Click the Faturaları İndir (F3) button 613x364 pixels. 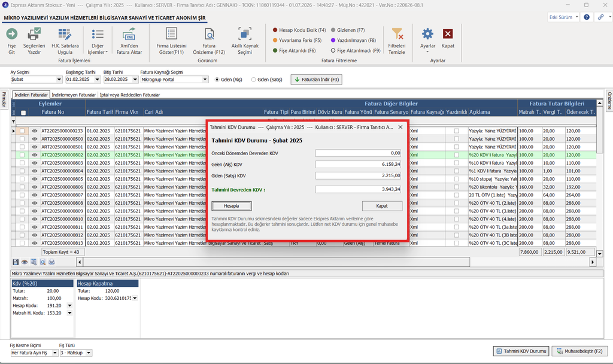pos(317,80)
